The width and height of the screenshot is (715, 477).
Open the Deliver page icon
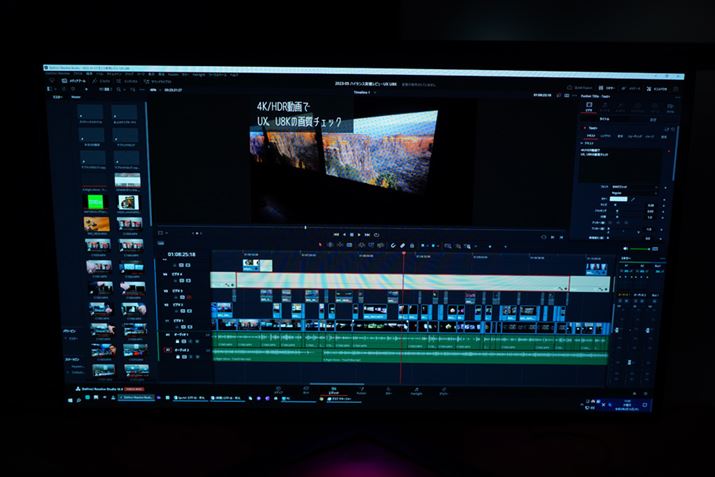[x=443, y=389]
